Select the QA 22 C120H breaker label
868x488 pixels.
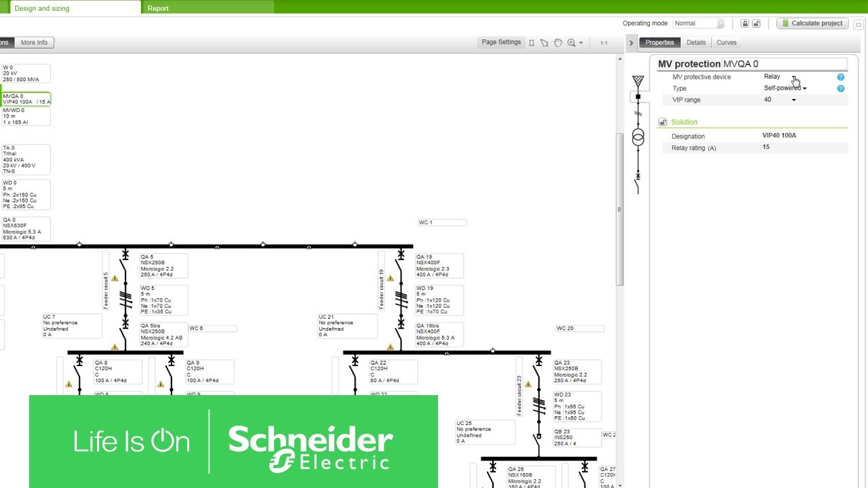click(393, 372)
